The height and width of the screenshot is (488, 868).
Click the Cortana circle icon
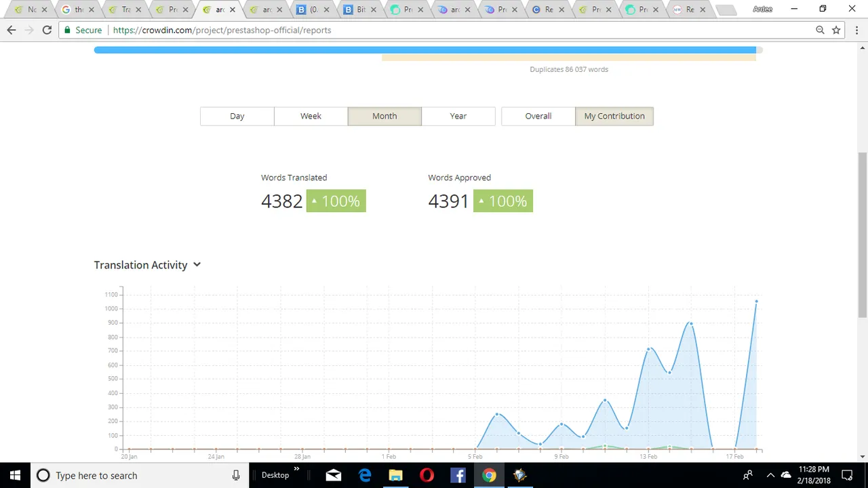[43, 475]
